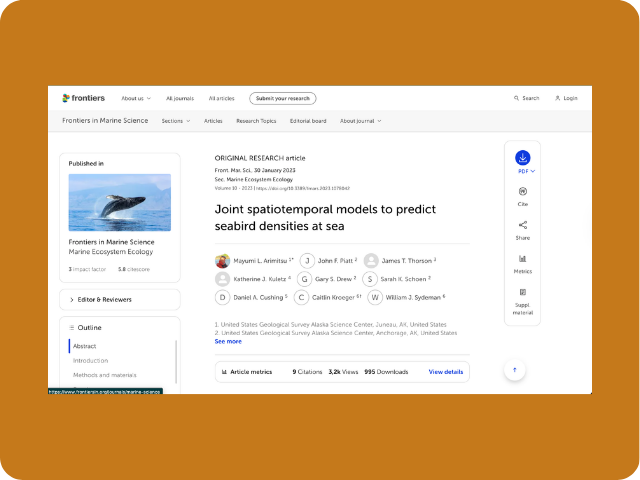Click the 3,2k Views count
Image resolution: width=640 pixels, height=480 pixels.
[343, 372]
